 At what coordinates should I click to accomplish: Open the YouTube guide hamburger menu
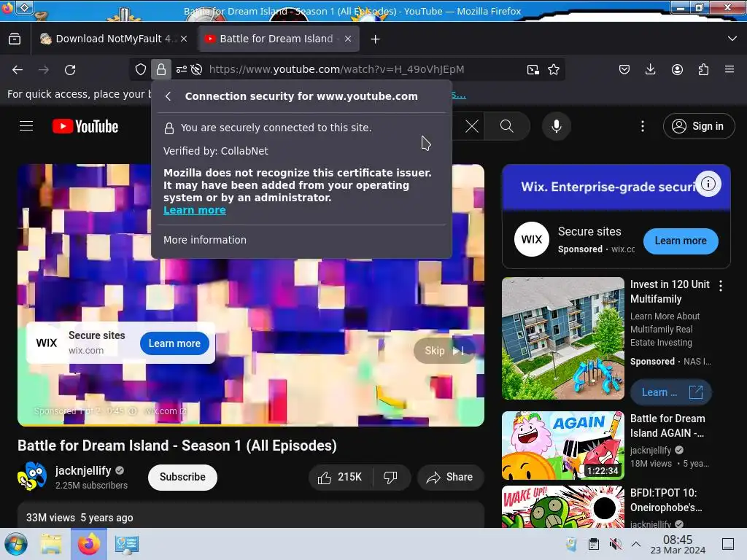(x=26, y=126)
